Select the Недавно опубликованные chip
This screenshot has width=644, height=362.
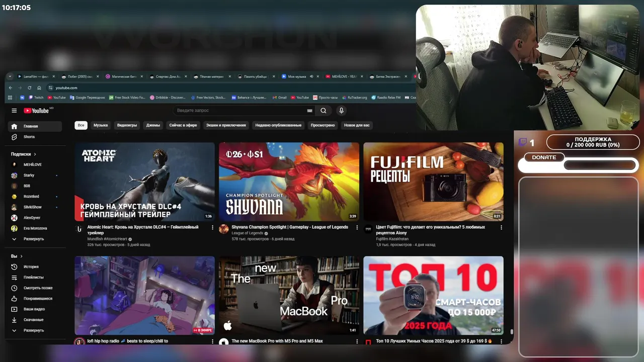pyautogui.click(x=278, y=125)
